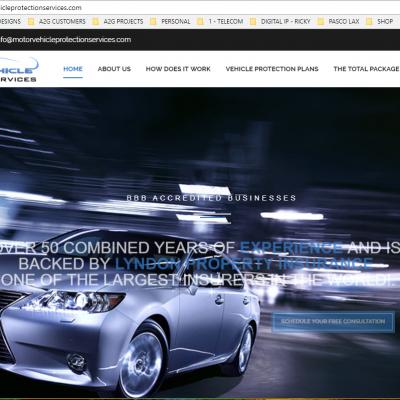
Task: Click the 1 - TELECOM folder icon
Action: [x=200, y=22]
